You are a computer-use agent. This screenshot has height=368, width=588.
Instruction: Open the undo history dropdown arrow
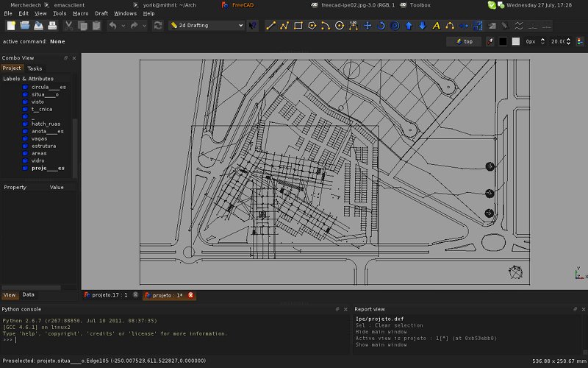[x=123, y=26]
